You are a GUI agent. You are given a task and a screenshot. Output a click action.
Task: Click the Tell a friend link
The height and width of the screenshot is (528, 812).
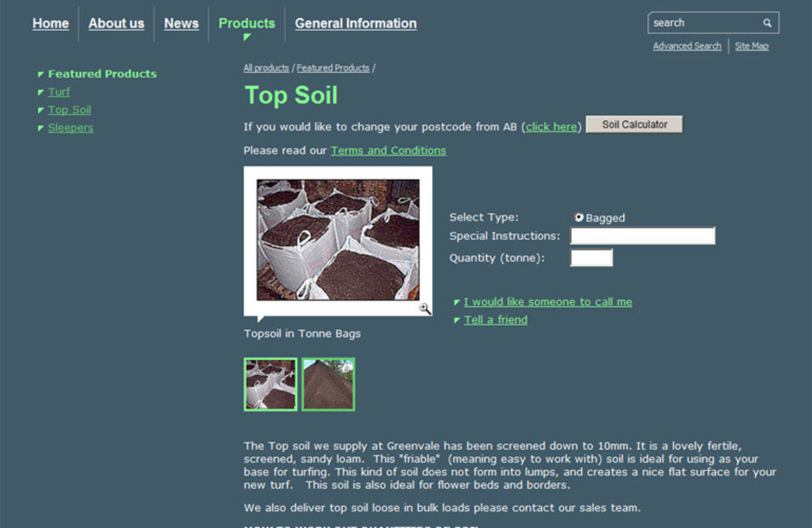495,320
